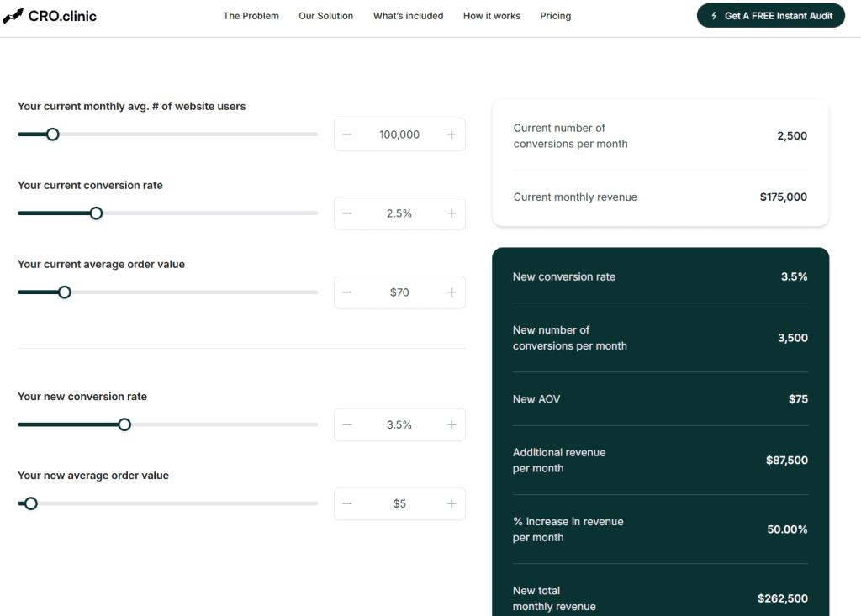
Task: Increase new conversion rate with plus icon
Action: 452,424
